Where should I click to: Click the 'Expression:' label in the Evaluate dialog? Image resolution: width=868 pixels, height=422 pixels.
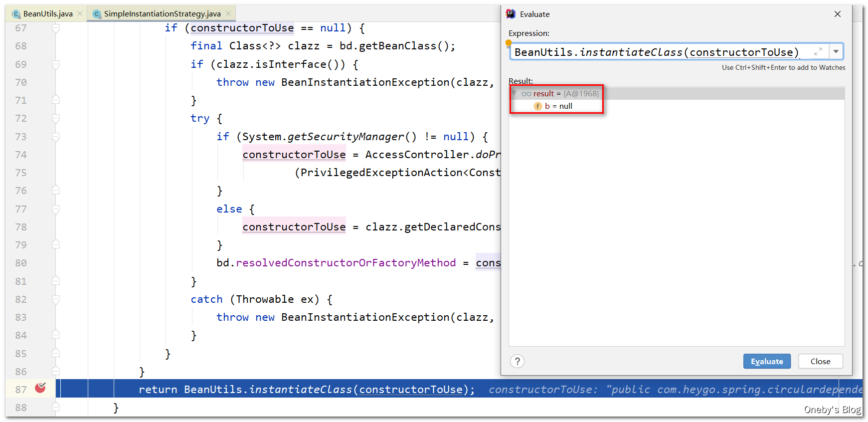[529, 33]
